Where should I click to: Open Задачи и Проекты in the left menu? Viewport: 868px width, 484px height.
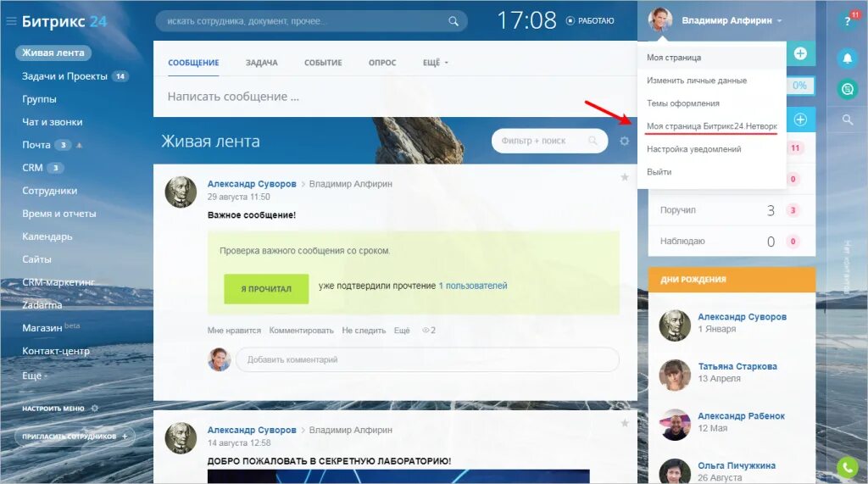click(64, 76)
